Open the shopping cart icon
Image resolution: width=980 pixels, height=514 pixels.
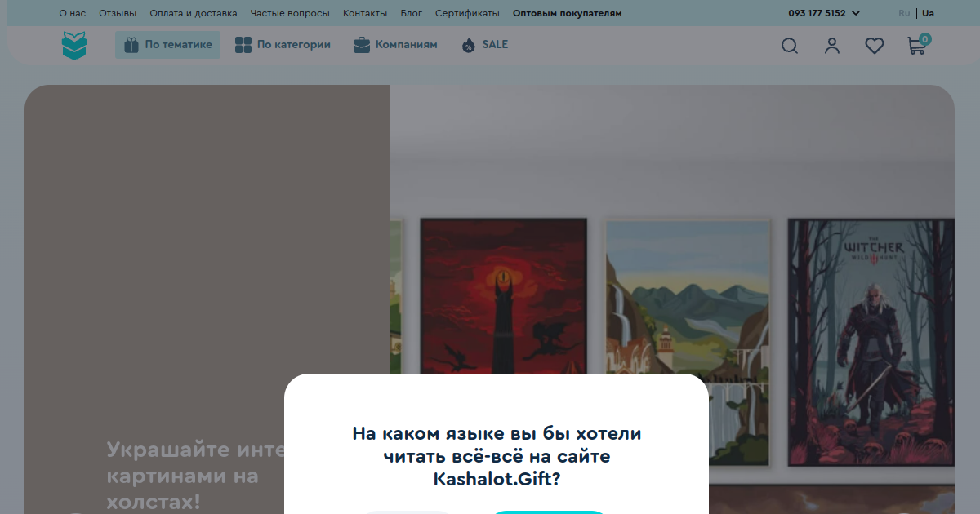click(918, 44)
